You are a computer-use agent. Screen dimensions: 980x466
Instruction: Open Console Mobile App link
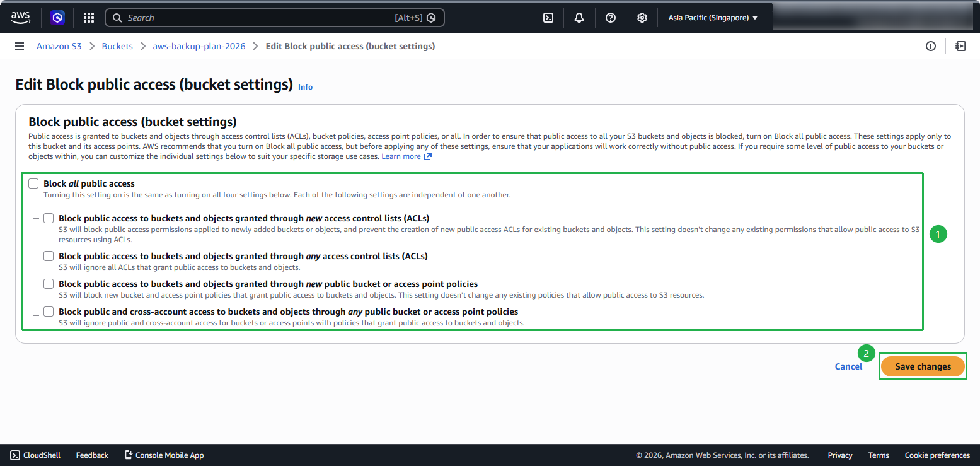click(x=170, y=455)
